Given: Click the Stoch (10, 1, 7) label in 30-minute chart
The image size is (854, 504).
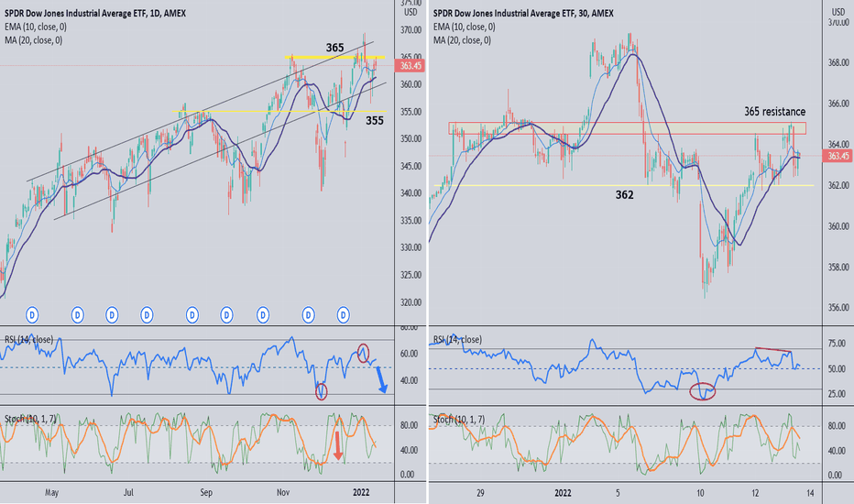Looking at the screenshot, I should (x=458, y=419).
